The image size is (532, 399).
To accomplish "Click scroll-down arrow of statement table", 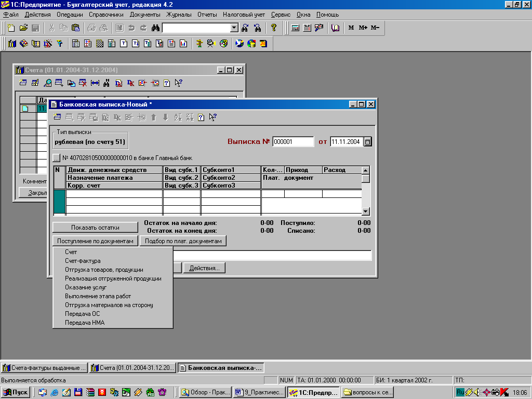I will click(x=365, y=211).
